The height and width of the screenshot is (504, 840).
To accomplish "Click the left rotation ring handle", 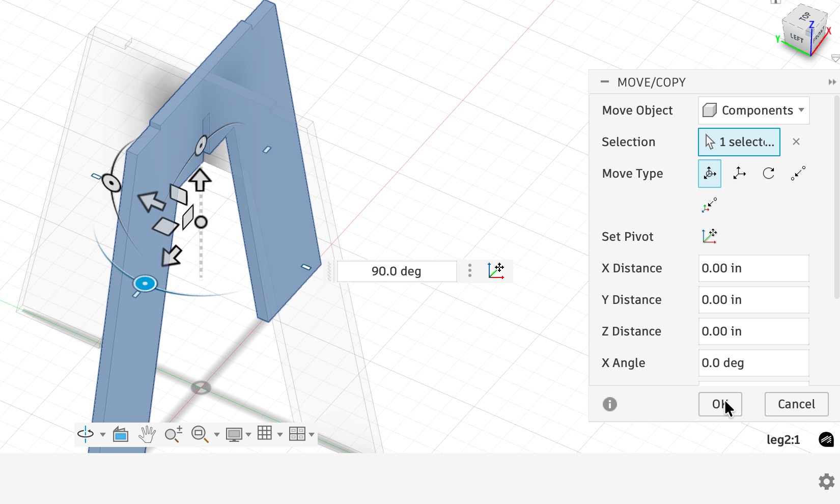I will tap(111, 182).
